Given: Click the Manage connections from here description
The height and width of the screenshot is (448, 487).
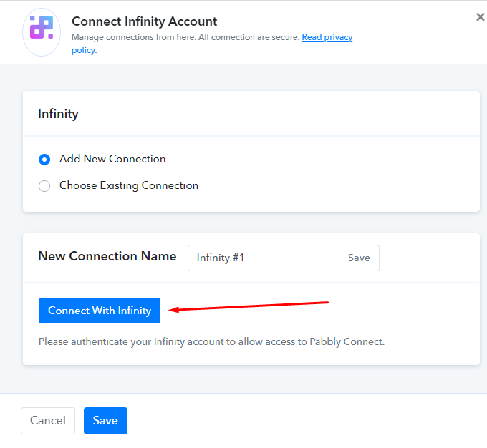Looking at the screenshot, I should 185,37.
